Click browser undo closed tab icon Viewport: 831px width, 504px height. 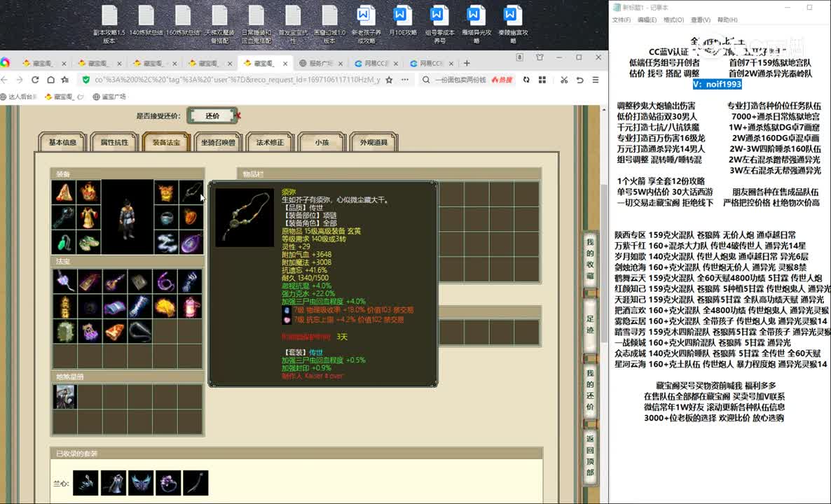tap(579, 80)
